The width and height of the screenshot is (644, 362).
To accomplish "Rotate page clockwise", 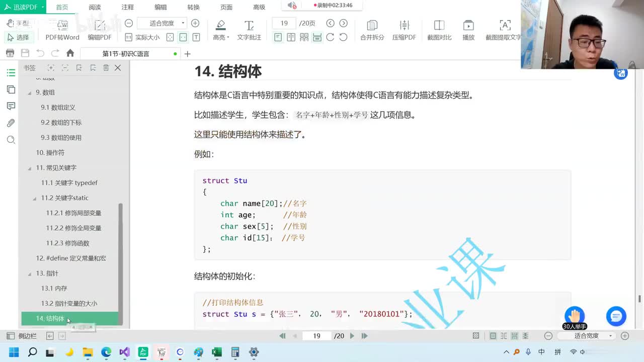I will click(x=330, y=37).
